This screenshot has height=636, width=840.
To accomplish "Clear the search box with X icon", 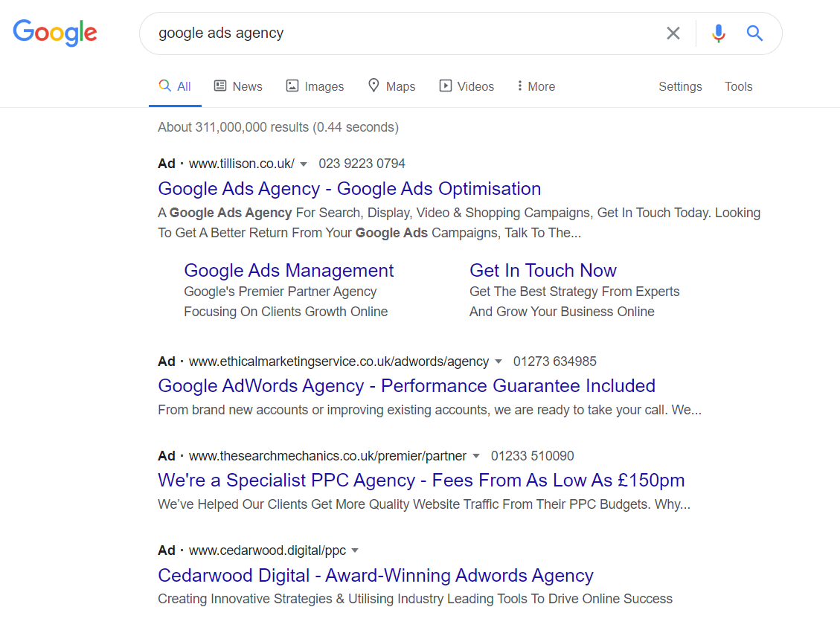I will pyautogui.click(x=673, y=33).
